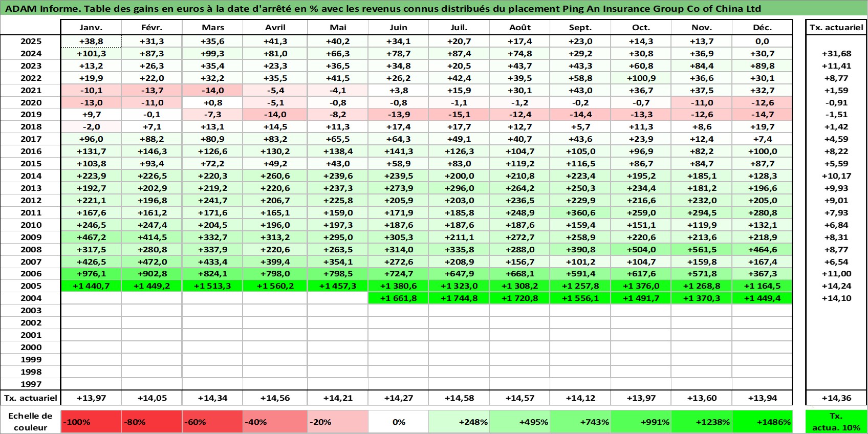This screenshot has height=434, width=868.
Task: Select the 'Tx. actuariel' right column header
Action: [x=836, y=28]
